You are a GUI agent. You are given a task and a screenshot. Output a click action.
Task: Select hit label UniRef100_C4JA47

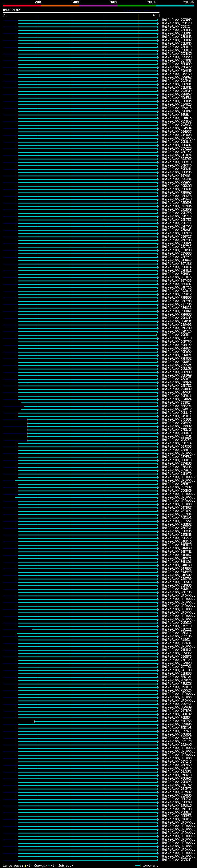coord(177,260)
